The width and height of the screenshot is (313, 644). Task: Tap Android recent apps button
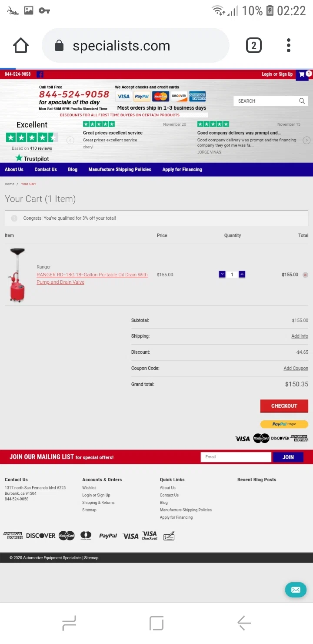69,623
